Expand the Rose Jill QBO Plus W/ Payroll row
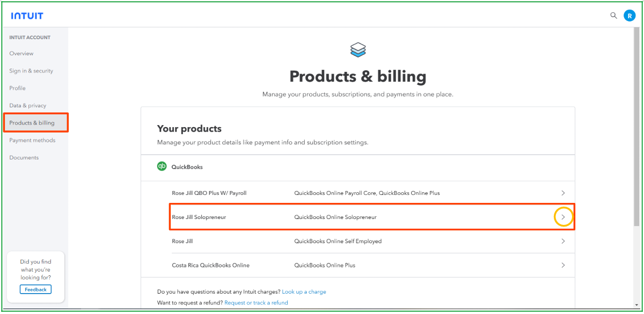The image size is (644, 314). pyautogui.click(x=563, y=193)
